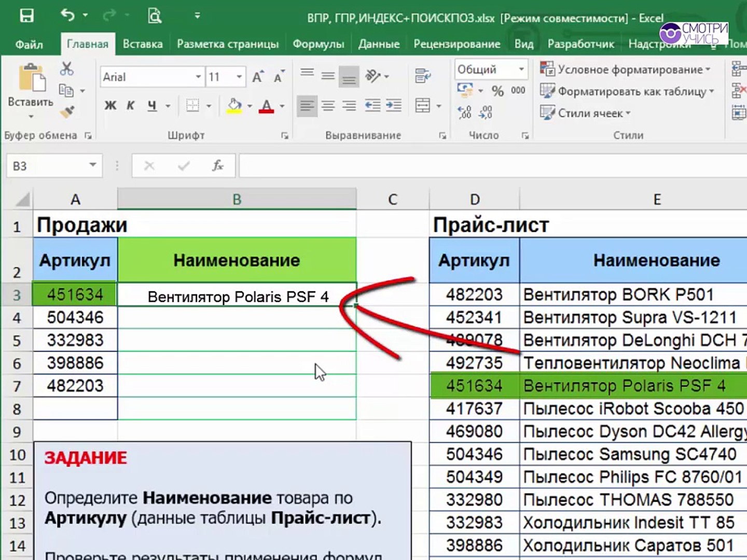Decrease font size with small A icon
This screenshot has width=747, height=560.
[279, 77]
